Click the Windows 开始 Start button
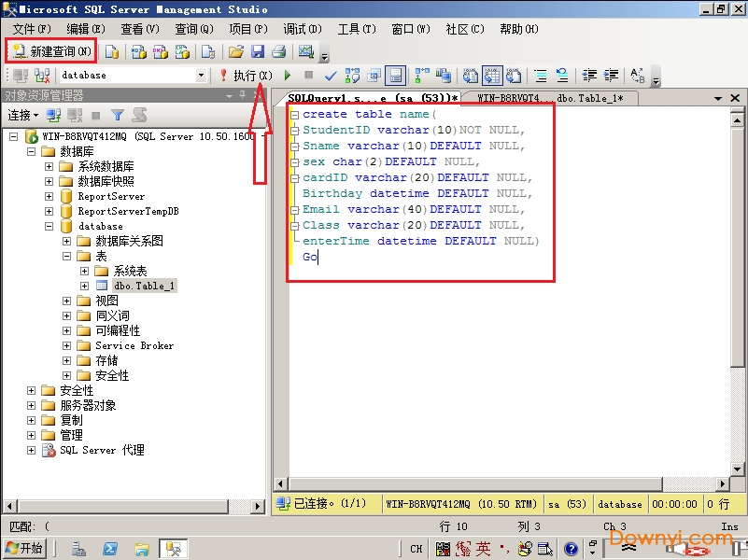This screenshot has width=748, height=560. point(24,548)
